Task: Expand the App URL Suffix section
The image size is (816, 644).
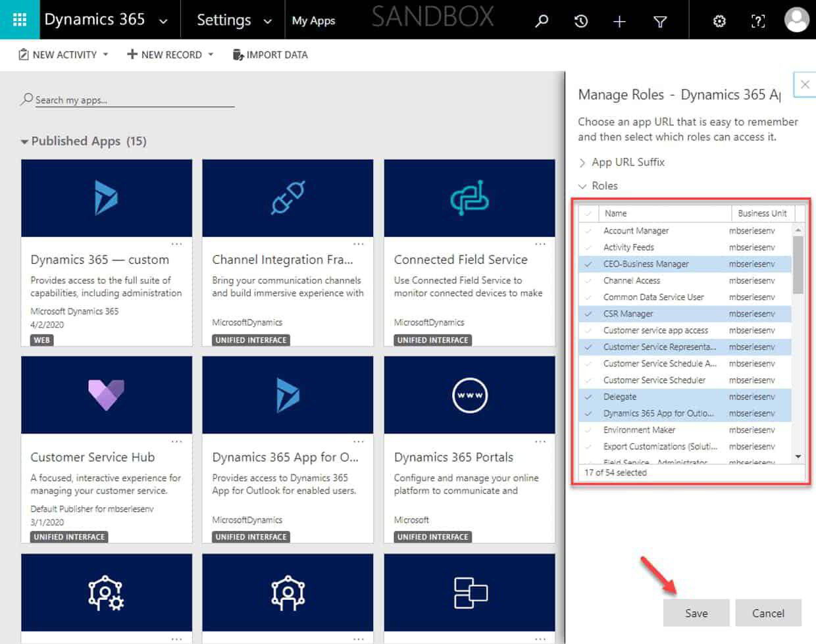Action: [x=582, y=162]
